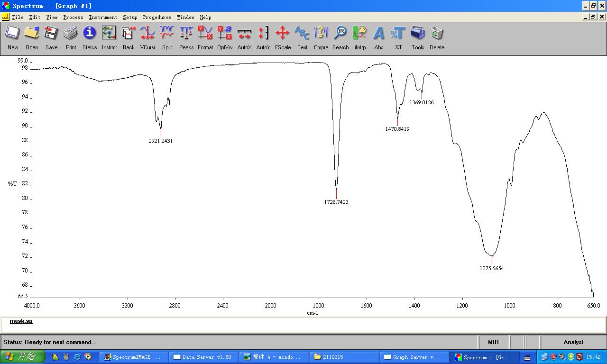Click the Back toolbar icon
The height and width of the screenshot is (364, 607).
129,37
